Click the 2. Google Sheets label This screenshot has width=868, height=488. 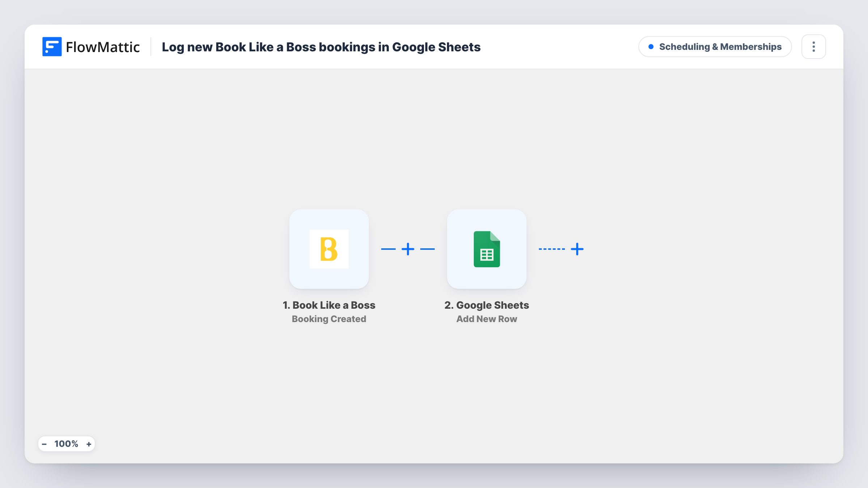(486, 305)
